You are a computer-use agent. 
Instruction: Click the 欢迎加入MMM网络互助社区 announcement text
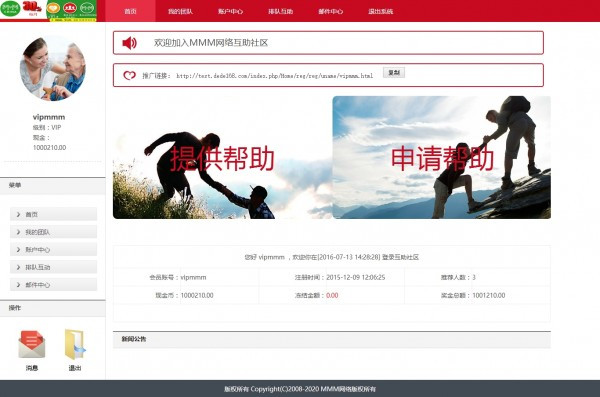(x=211, y=43)
